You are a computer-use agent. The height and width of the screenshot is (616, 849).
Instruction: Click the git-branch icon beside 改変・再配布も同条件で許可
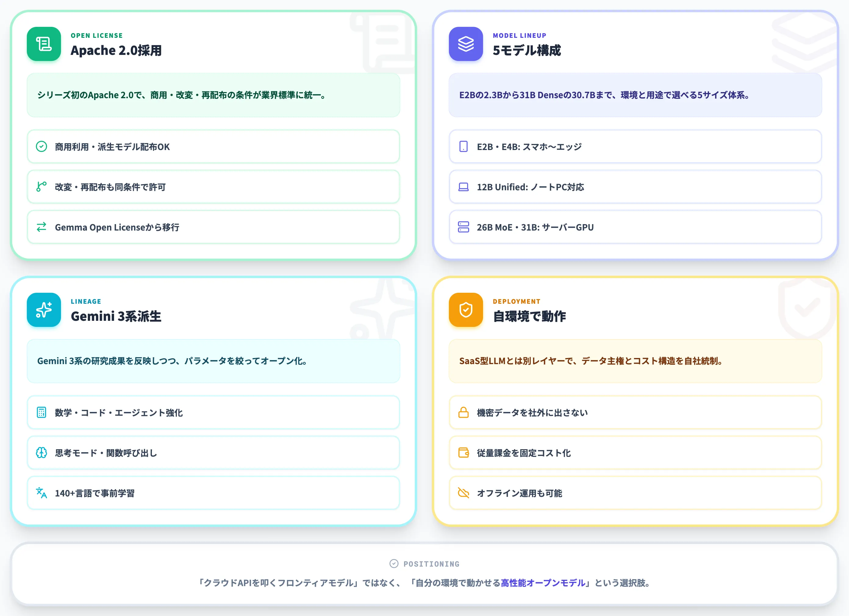(41, 187)
